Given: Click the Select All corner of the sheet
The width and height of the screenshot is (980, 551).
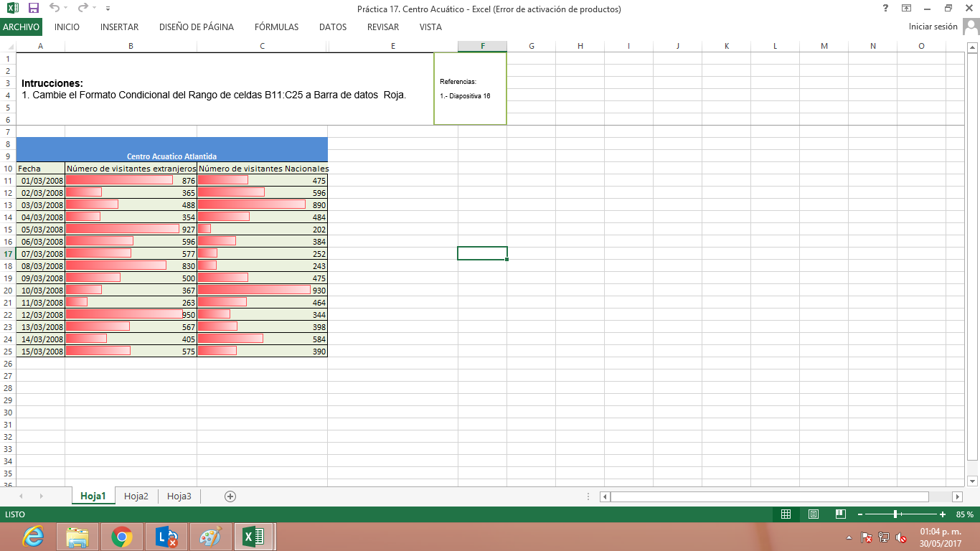Looking at the screenshot, I should (8, 46).
